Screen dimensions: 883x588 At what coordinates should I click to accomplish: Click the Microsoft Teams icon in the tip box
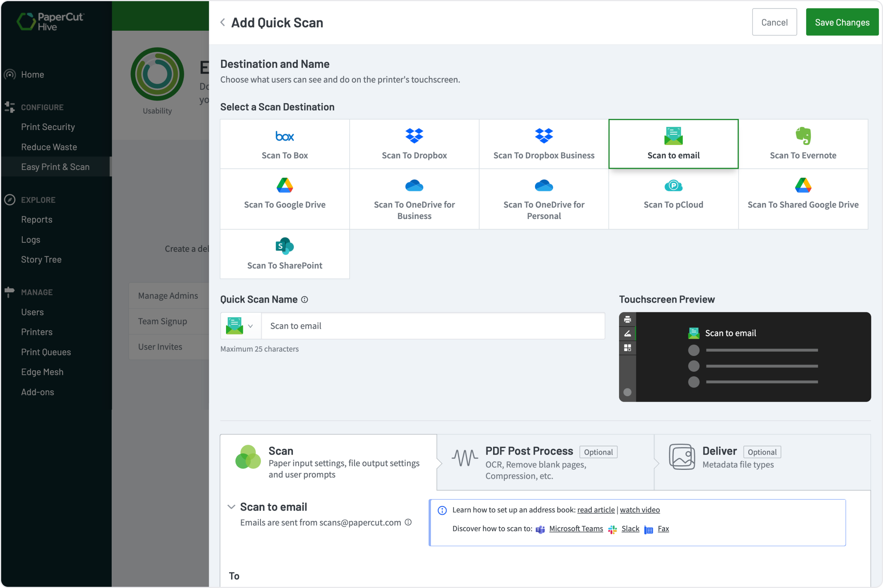pos(540,529)
